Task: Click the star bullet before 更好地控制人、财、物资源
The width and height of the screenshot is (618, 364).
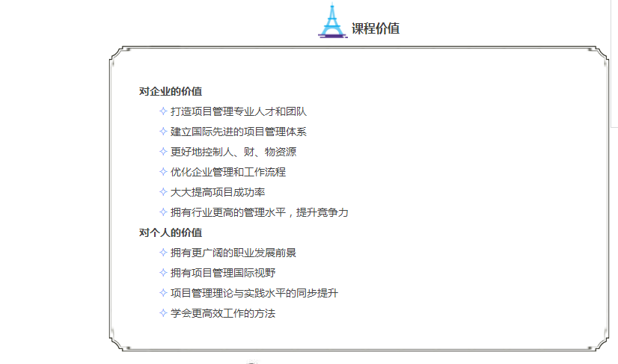Action: 163,152
